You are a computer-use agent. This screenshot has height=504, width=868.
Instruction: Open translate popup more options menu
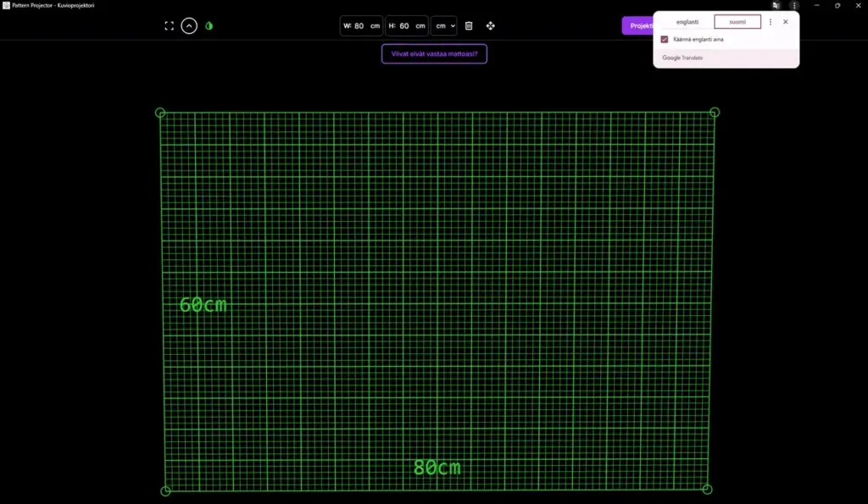pyautogui.click(x=771, y=22)
